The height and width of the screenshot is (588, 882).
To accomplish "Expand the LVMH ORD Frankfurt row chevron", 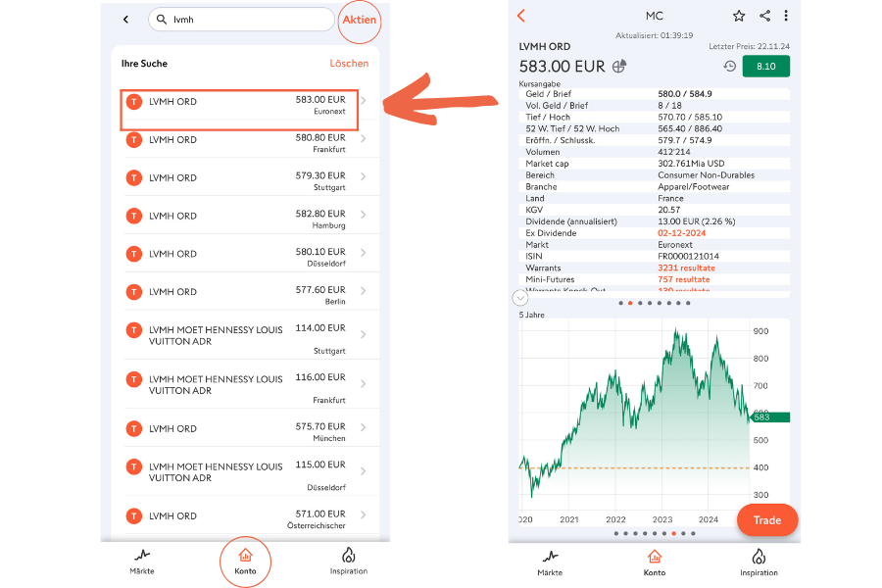I will (x=364, y=138).
